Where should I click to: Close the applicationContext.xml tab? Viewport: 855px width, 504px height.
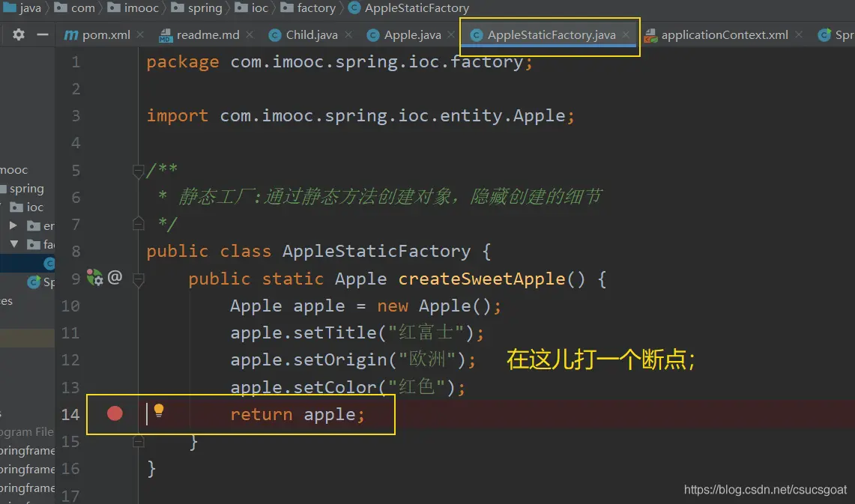[798, 34]
